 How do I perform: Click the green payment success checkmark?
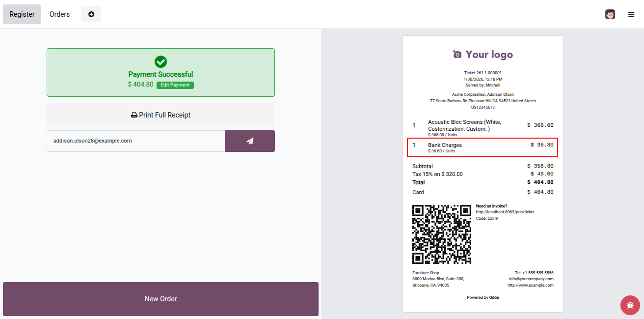click(161, 62)
